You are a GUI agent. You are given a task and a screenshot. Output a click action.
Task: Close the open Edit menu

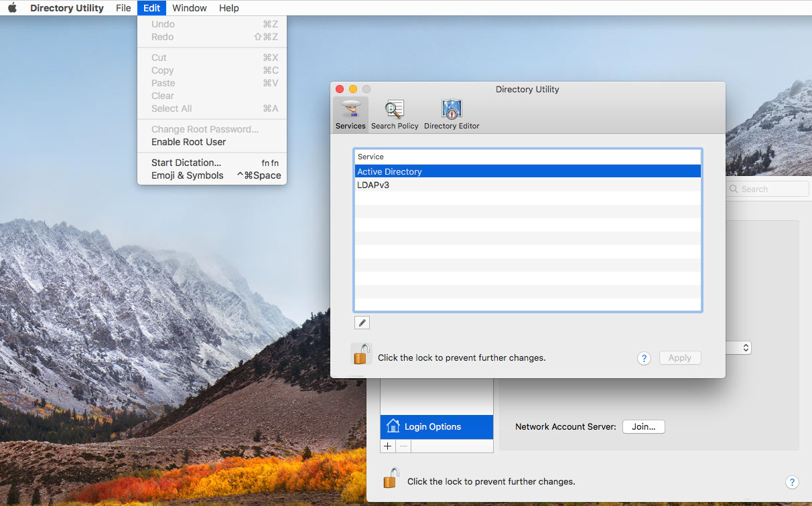[x=151, y=8]
